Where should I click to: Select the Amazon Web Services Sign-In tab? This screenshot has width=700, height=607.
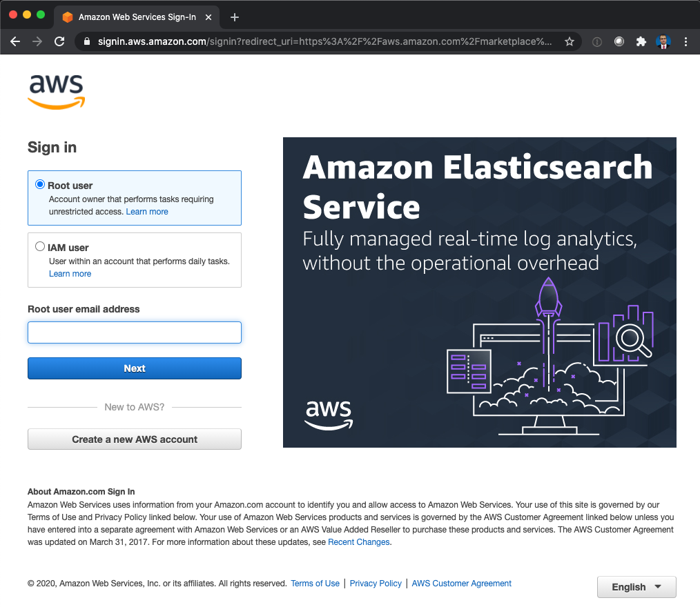pyautogui.click(x=137, y=17)
